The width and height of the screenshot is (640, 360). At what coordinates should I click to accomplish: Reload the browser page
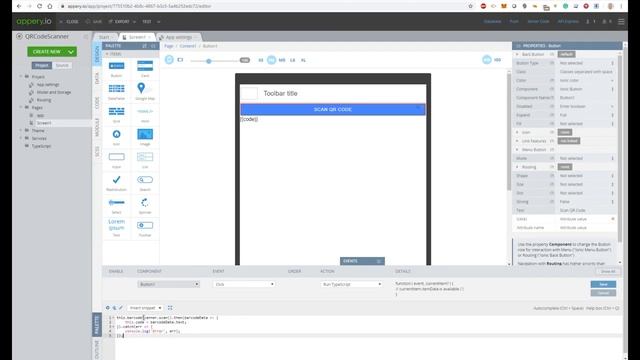(39, 6)
